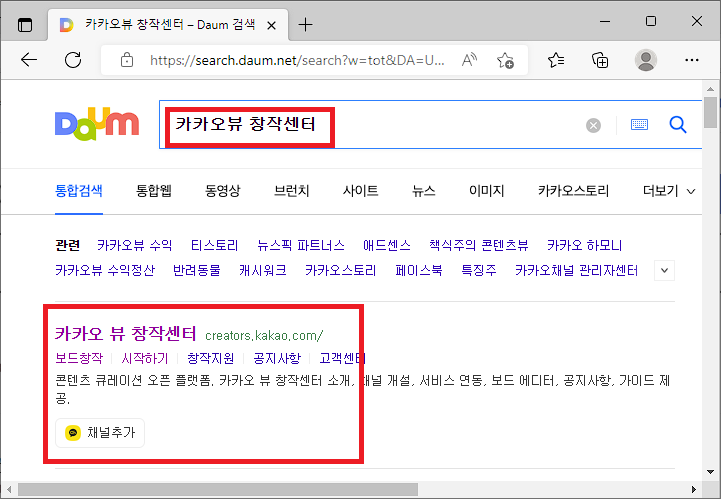The width and height of the screenshot is (721, 499).
Task: Open related search 페이스북
Action: click(419, 270)
